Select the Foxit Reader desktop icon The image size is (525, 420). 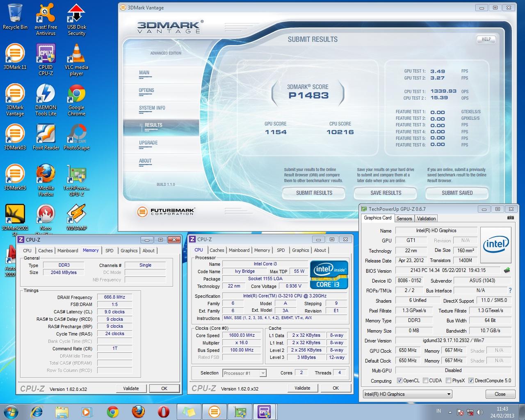click(46, 137)
